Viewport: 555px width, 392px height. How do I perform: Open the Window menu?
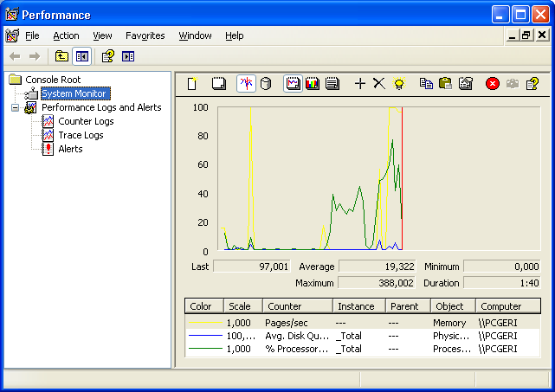click(x=195, y=35)
